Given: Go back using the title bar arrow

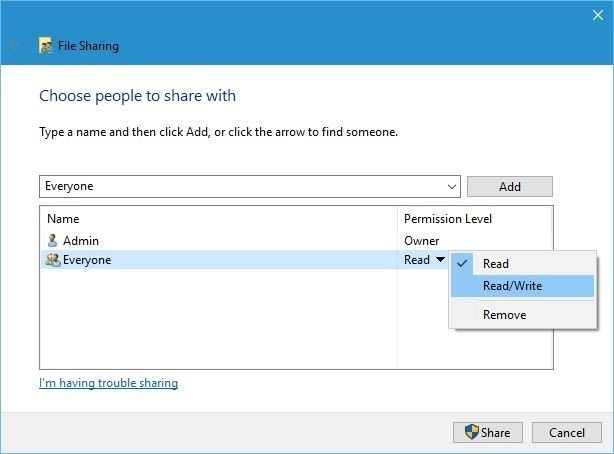Looking at the screenshot, I should pyautogui.click(x=15, y=46).
